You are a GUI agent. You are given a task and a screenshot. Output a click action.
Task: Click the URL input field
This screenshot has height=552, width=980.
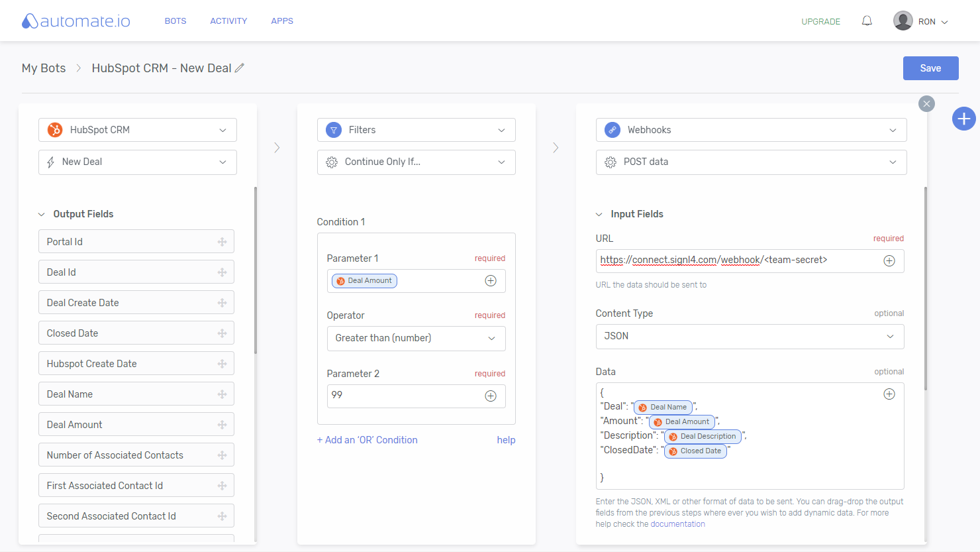click(x=750, y=261)
